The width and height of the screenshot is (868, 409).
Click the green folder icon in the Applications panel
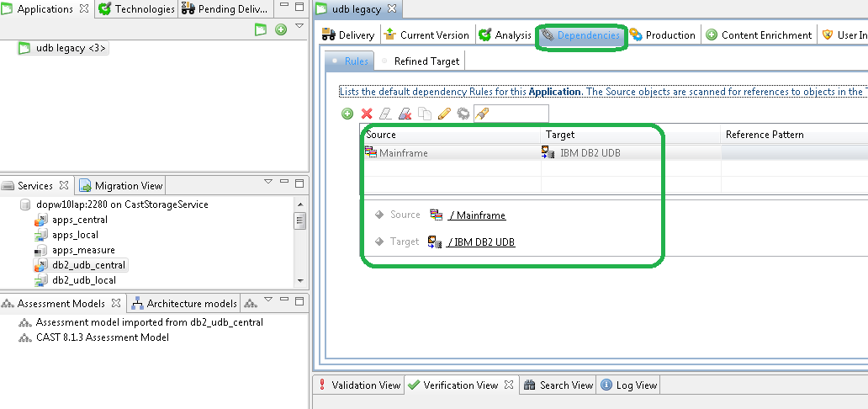point(261,29)
